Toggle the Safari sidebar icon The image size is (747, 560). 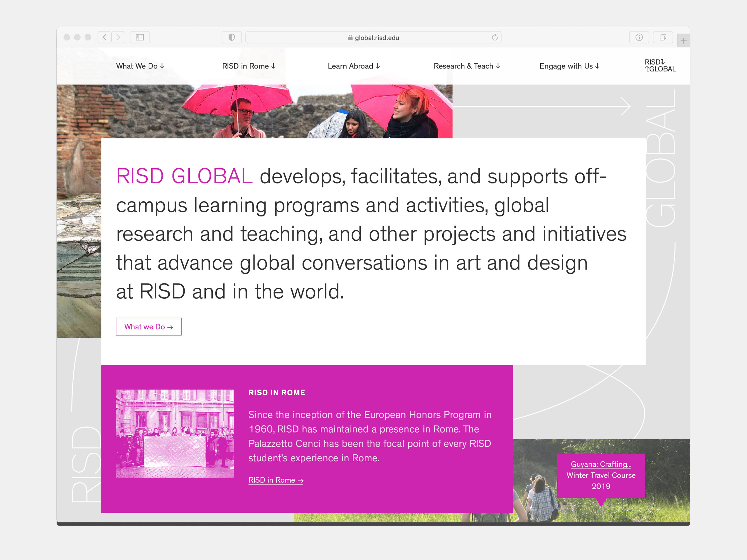click(x=140, y=37)
